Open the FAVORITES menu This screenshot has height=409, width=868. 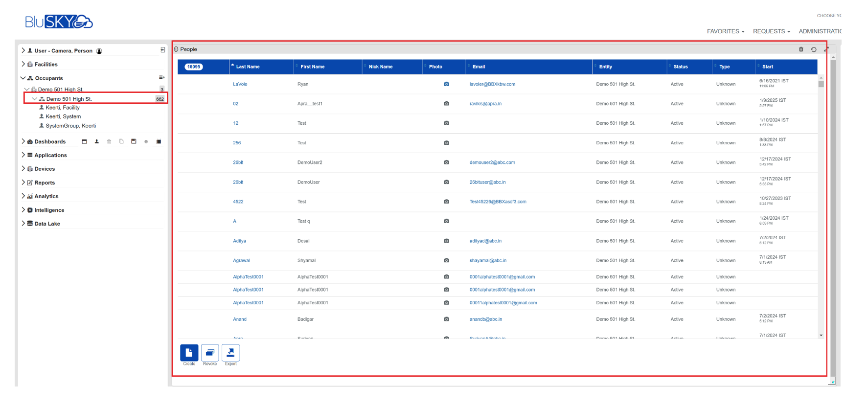725,31
